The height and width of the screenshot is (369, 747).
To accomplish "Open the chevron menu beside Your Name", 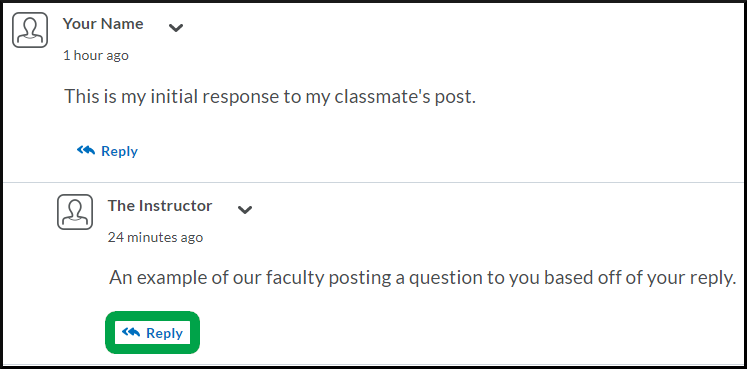I will [x=176, y=28].
